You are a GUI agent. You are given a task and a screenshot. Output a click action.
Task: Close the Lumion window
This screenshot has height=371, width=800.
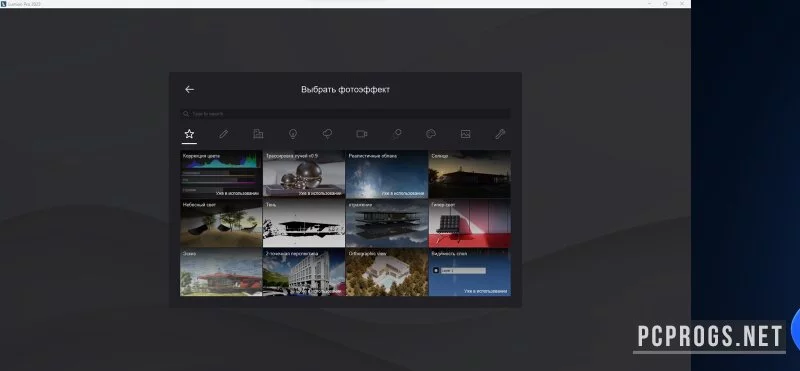(683, 4)
